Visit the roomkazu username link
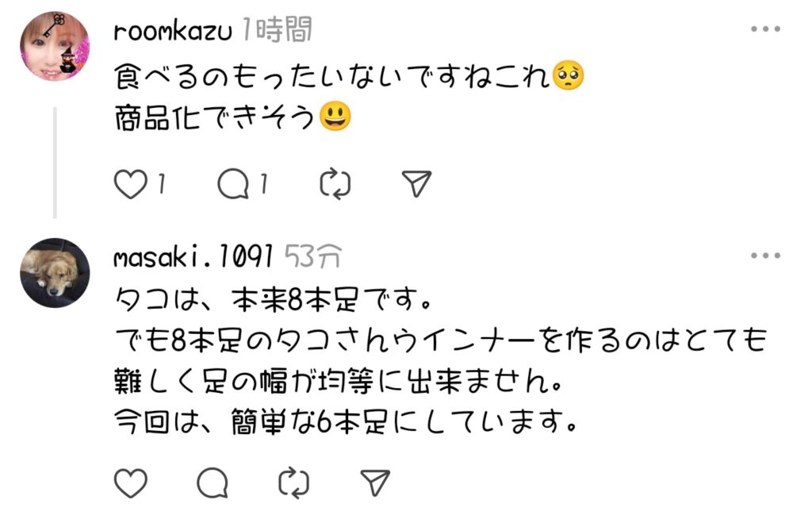The width and height of the screenshot is (812, 519). (x=173, y=32)
